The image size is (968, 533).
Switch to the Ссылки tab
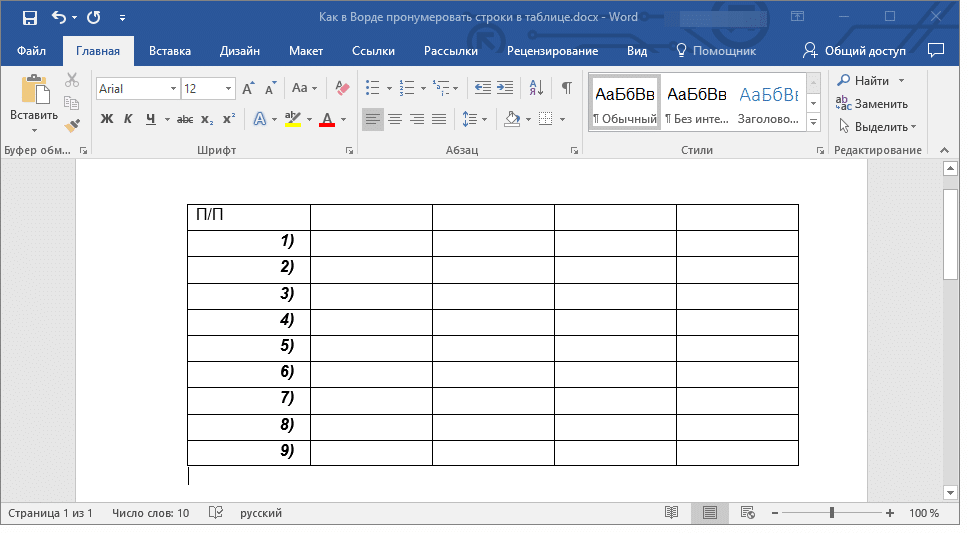373,51
